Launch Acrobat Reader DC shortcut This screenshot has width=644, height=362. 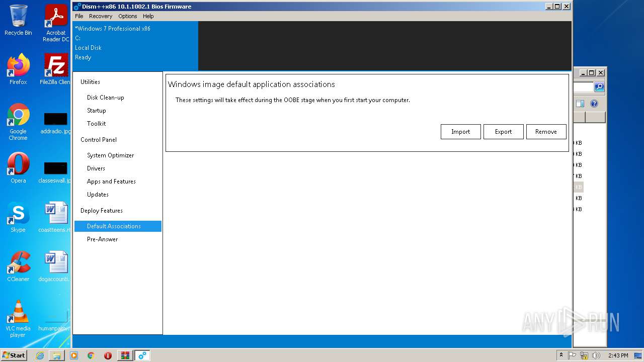(x=56, y=23)
